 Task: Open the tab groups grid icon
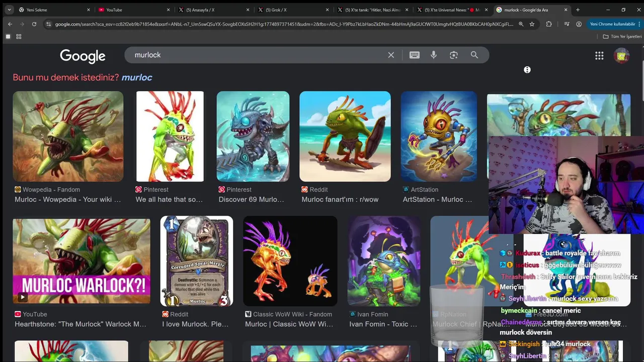(19, 36)
